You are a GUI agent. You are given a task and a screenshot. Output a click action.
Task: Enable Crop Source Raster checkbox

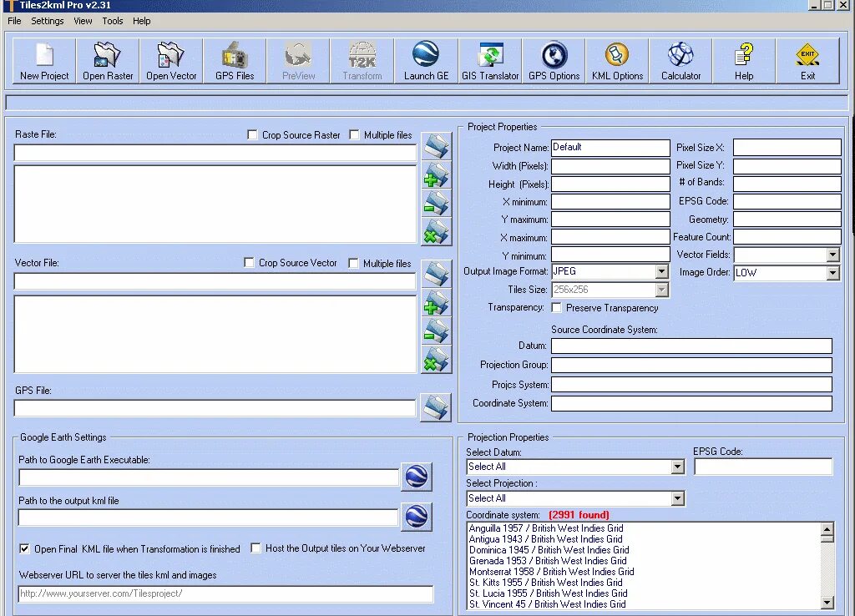tap(252, 134)
